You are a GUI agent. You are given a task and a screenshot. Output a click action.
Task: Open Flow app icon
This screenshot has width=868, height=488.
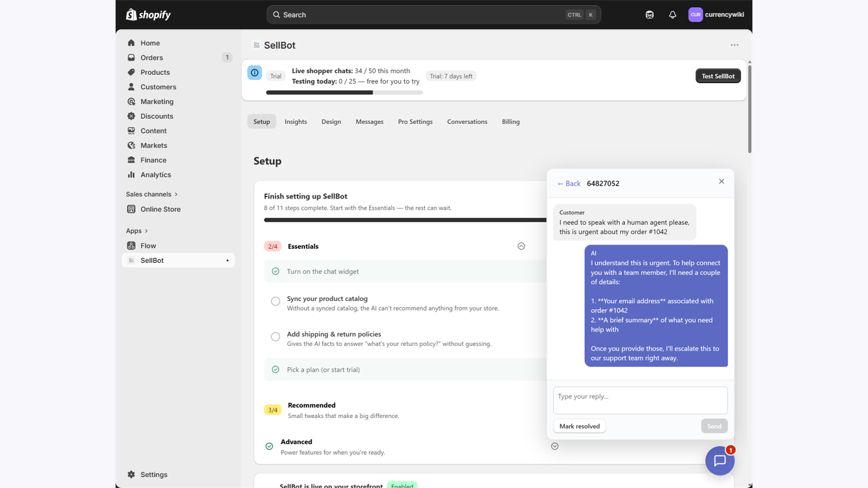[x=131, y=246]
